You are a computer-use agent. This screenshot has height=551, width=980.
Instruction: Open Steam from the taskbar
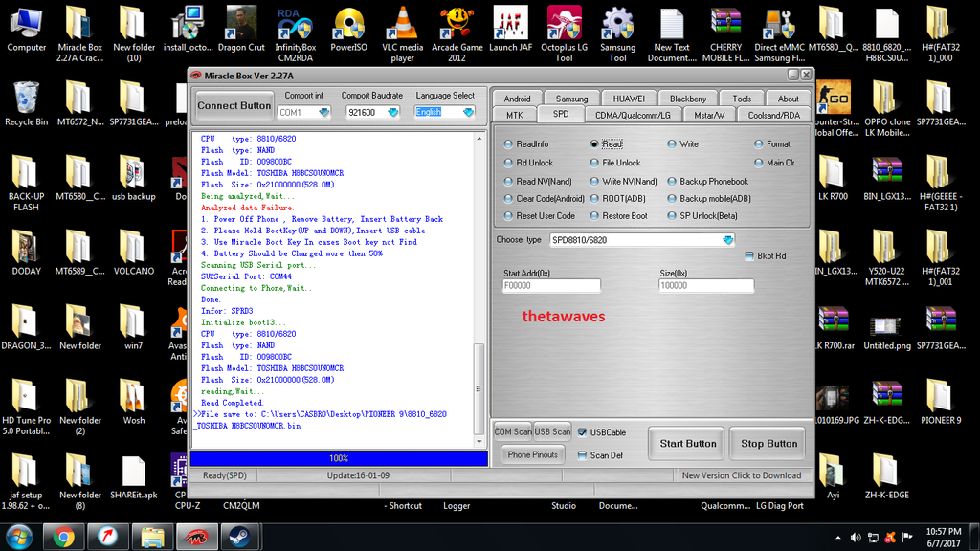[239, 537]
